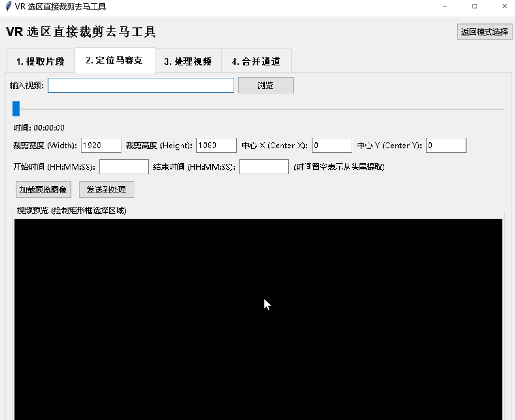Close the VR tool window

pos(505,6)
